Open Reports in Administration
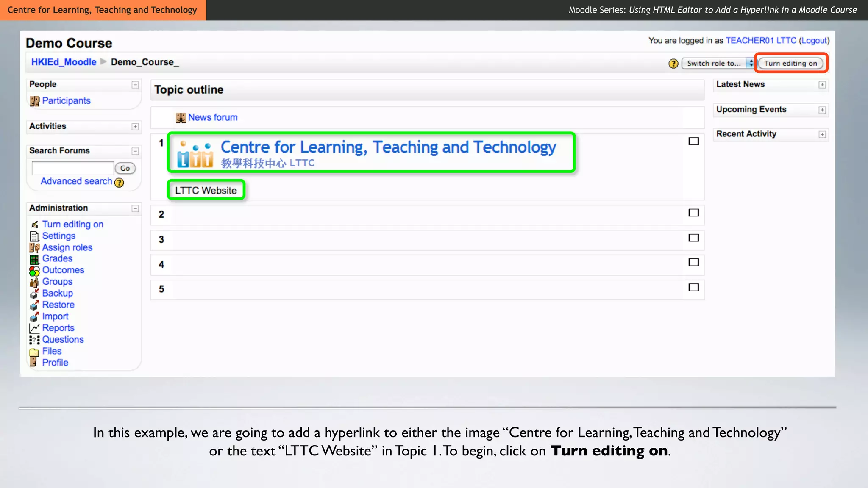 pyautogui.click(x=58, y=328)
